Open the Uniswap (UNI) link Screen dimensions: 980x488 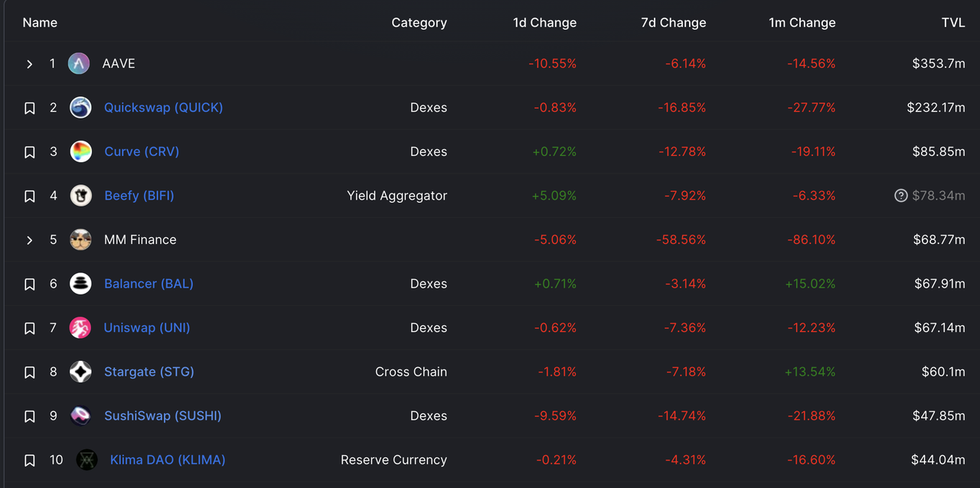(147, 327)
